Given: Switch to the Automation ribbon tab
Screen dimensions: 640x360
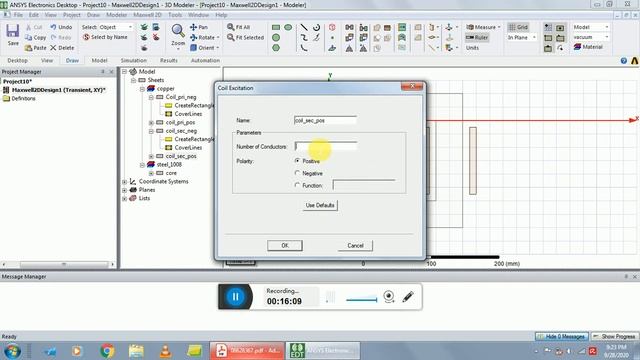Looking at the screenshot, I should click(x=205, y=60).
